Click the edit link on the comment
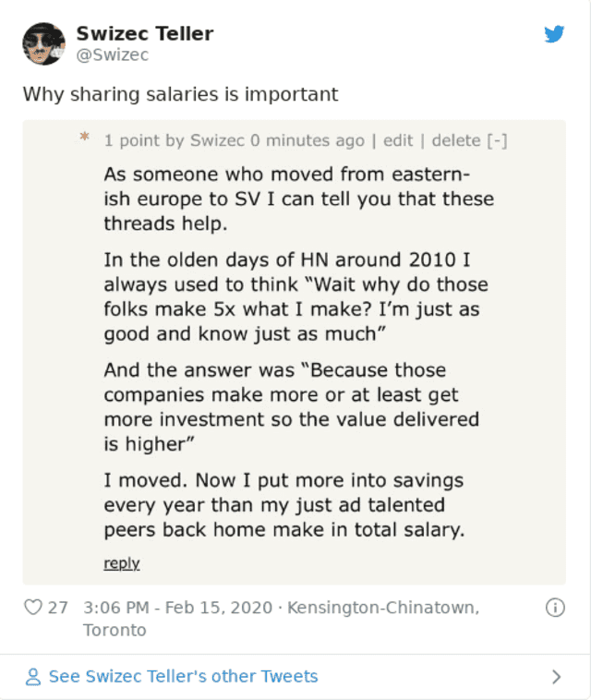 point(398,140)
